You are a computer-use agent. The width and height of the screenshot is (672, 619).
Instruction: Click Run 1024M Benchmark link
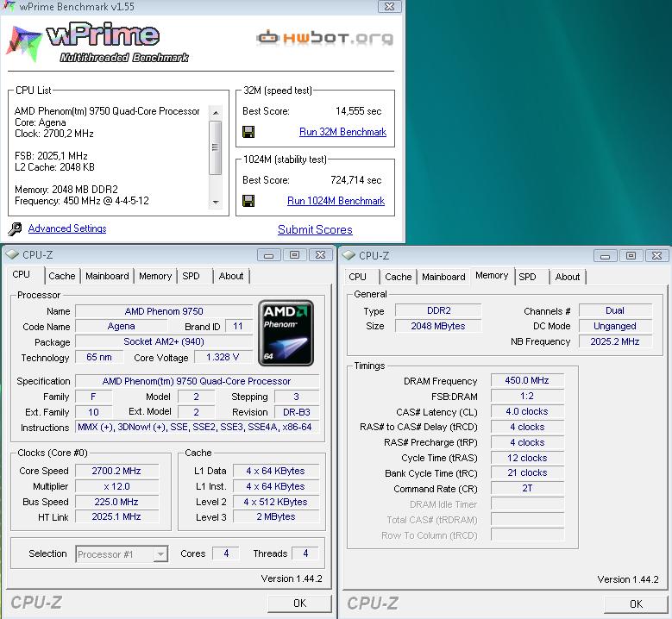(x=336, y=201)
